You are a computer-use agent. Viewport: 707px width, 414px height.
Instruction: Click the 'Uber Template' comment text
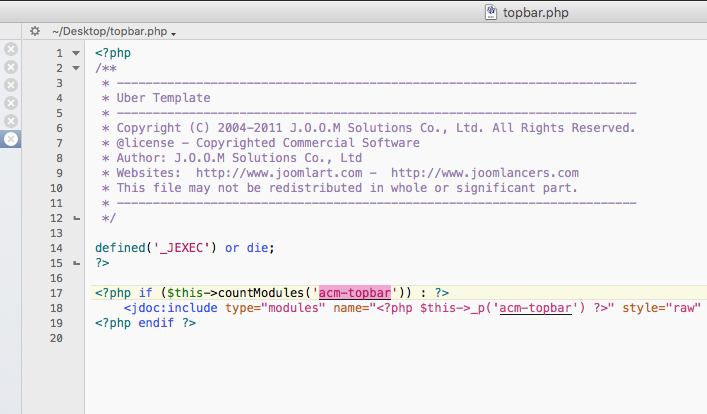[x=163, y=98]
